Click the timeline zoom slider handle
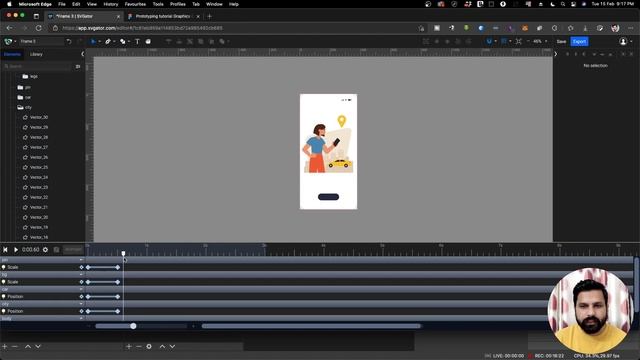The image size is (640, 360). (133, 326)
